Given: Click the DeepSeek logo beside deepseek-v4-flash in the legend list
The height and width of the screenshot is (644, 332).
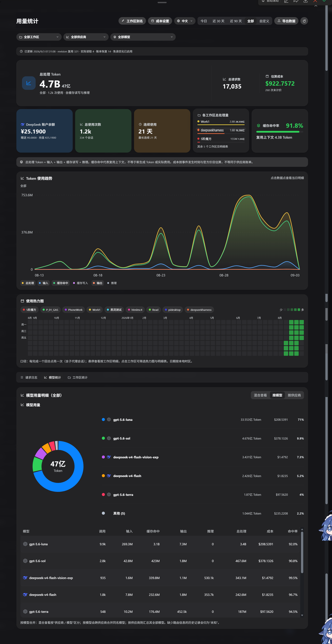Looking at the screenshot, I should (109, 476).
